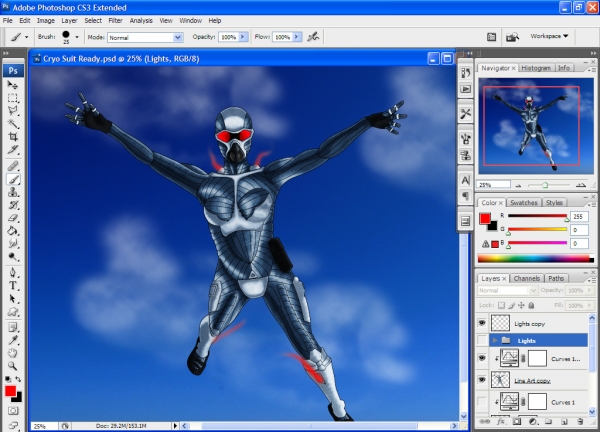Click the Navigator zoom slider

(545, 185)
